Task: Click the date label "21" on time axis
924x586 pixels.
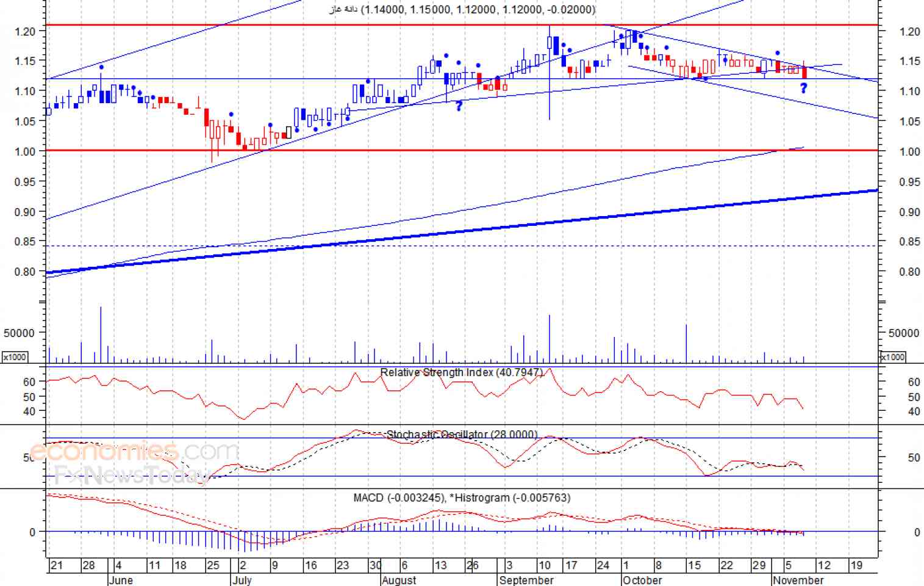Action: (x=57, y=565)
